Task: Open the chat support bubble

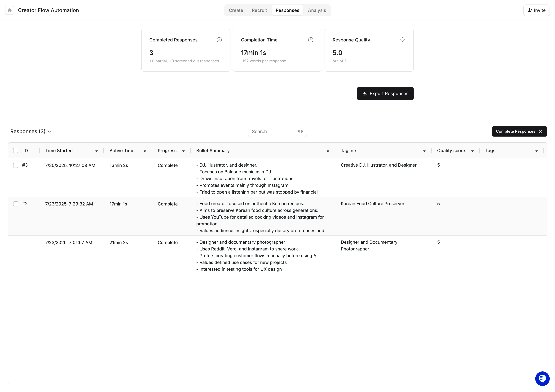Action: 542,379
